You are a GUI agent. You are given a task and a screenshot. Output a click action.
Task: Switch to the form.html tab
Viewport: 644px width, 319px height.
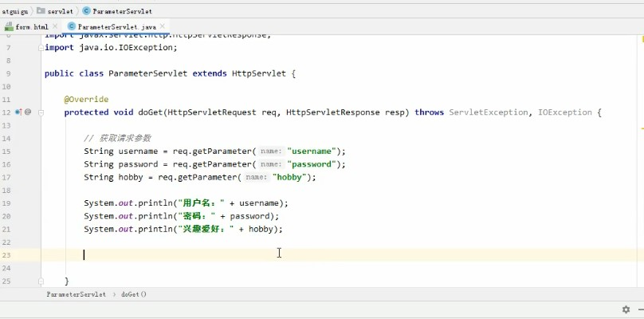pyautogui.click(x=32, y=27)
